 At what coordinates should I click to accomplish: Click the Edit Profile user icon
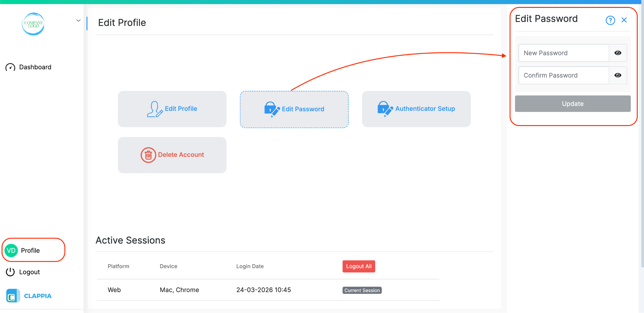point(155,109)
